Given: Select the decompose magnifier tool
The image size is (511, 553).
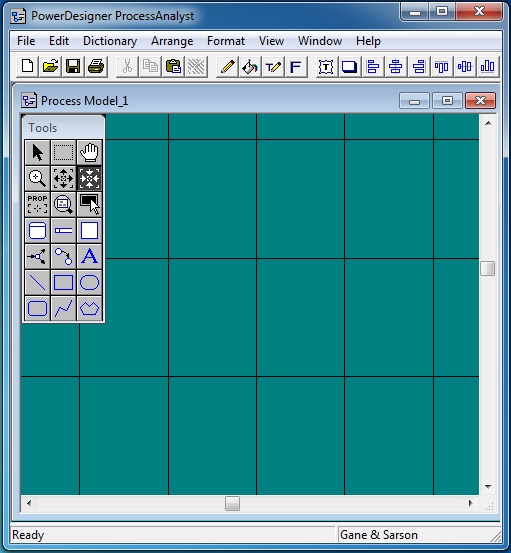Looking at the screenshot, I should [x=63, y=205].
